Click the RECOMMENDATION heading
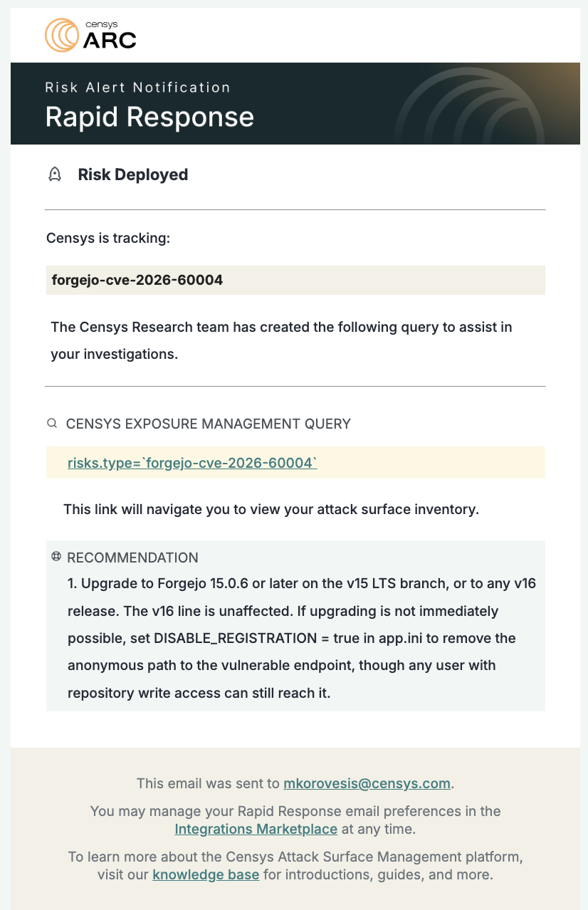 pyautogui.click(x=132, y=558)
